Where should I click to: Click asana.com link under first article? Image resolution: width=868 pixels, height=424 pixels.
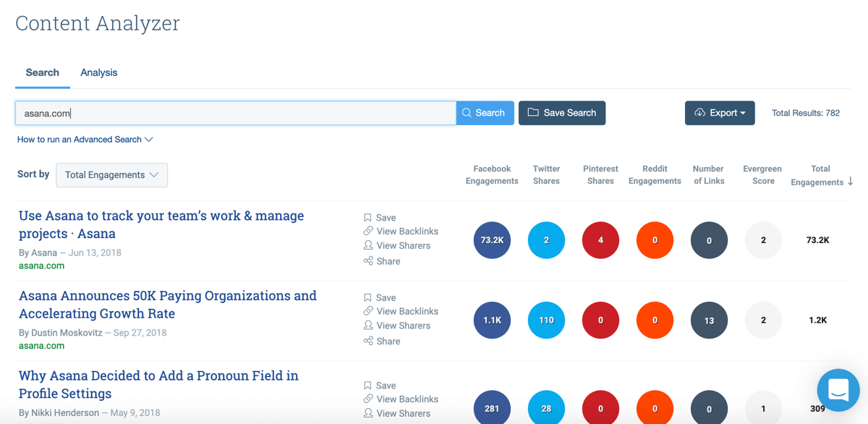pyautogui.click(x=41, y=266)
